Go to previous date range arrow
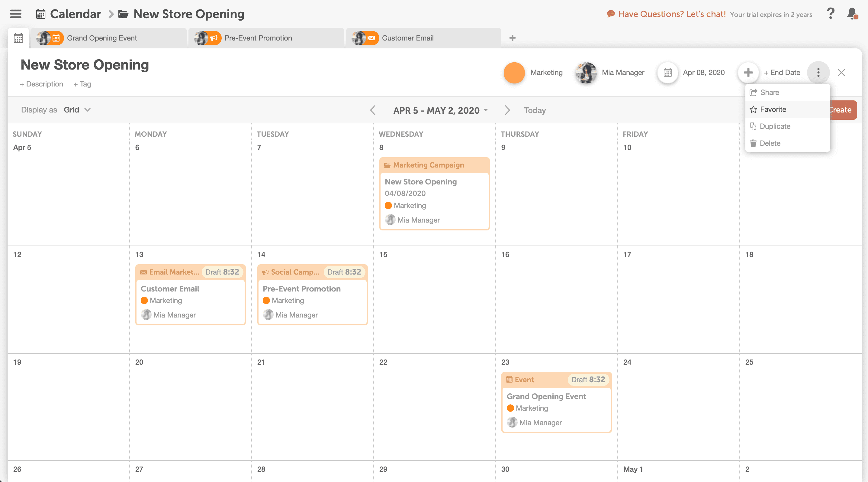 [x=373, y=110]
